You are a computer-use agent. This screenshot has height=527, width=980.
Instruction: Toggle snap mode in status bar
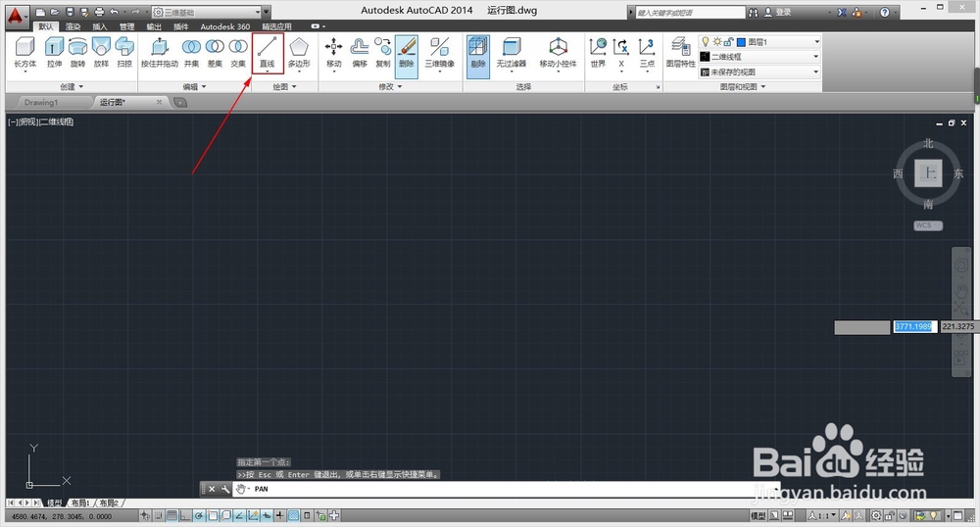click(158, 516)
